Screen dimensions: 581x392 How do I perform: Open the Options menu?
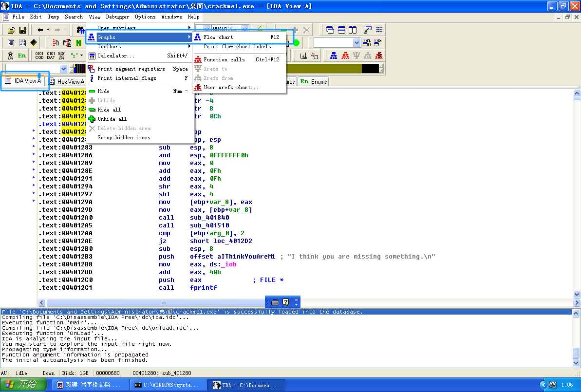tap(145, 17)
